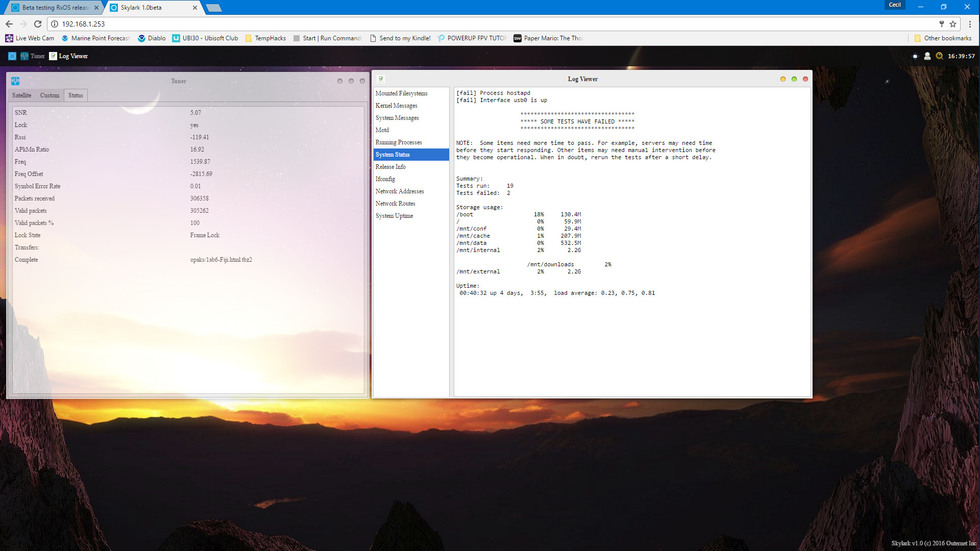Switch to the Custom tab
Image resolution: width=980 pixels, height=551 pixels.
tap(50, 95)
